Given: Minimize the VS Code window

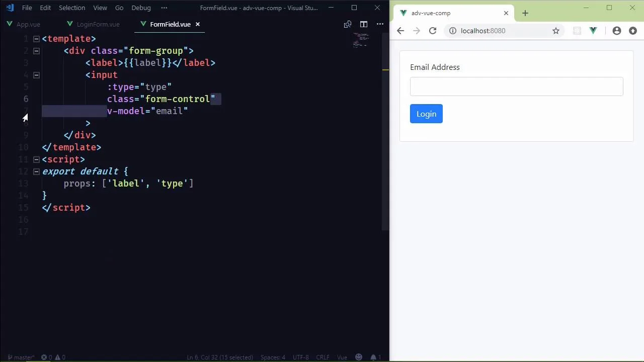Looking at the screenshot, I should [x=331, y=8].
